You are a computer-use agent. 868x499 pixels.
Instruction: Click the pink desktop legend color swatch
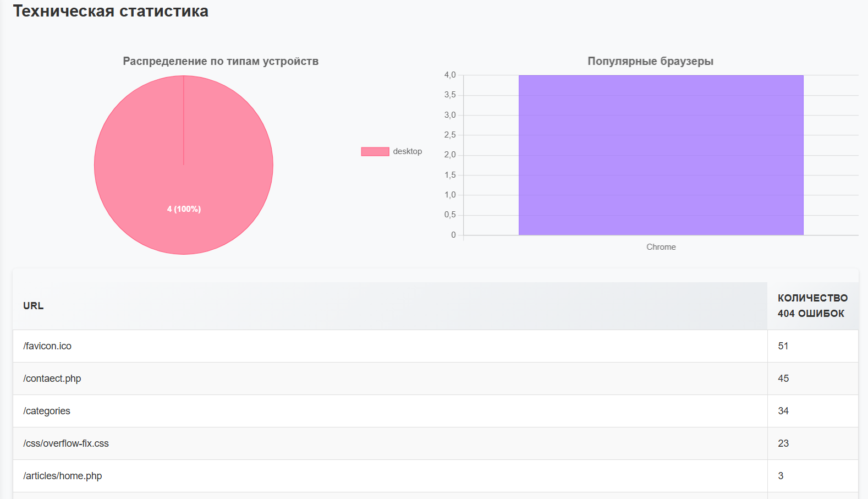point(375,151)
